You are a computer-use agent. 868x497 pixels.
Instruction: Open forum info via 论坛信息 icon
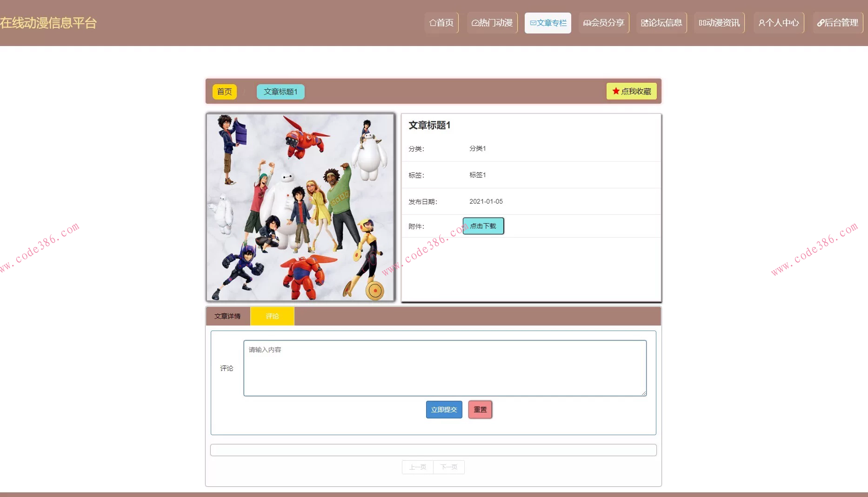point(644,22)
